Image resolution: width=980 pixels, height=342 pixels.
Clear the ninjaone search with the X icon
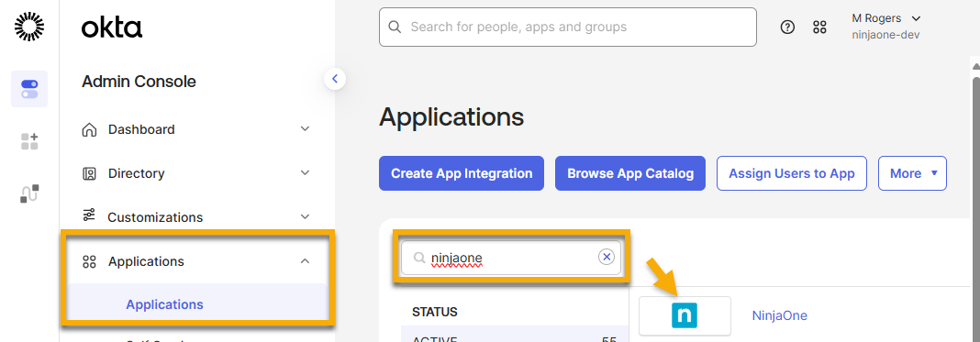click(x=607, y=257)
